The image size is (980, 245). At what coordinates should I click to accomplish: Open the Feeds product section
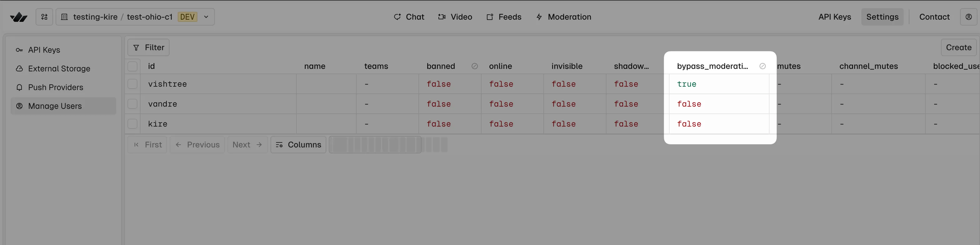point(504,17)
